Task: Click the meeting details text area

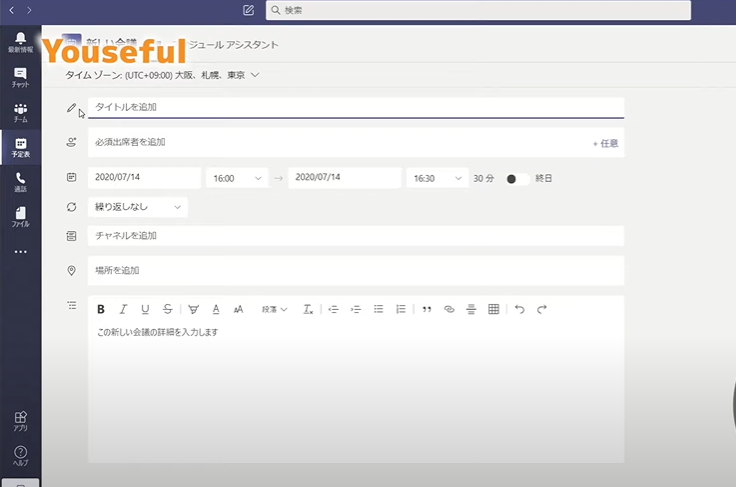Action: pos(356,392)
